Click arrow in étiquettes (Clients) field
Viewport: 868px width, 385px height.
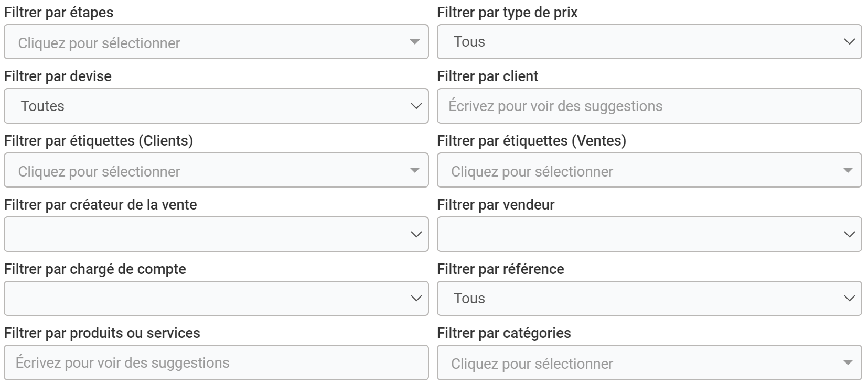[414, 170]
